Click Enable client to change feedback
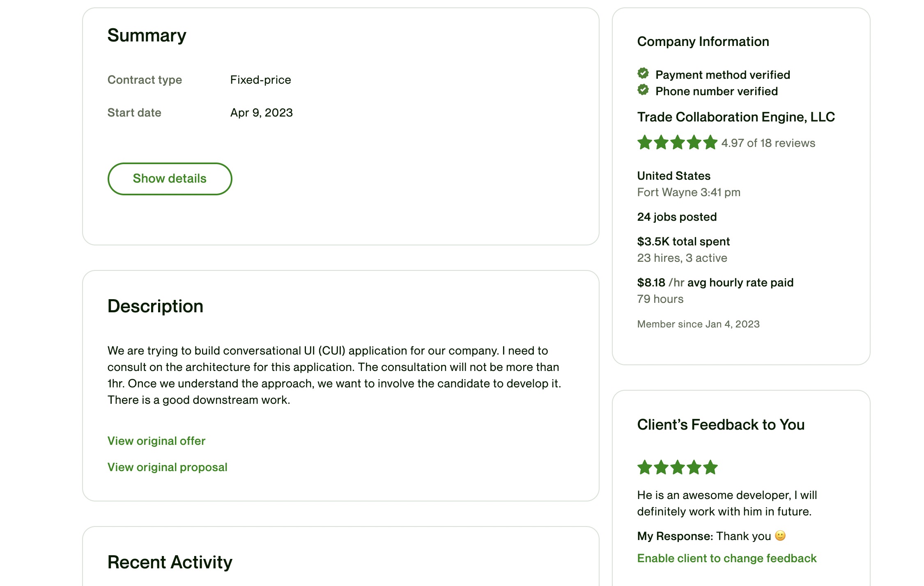 tap(727, 558)
